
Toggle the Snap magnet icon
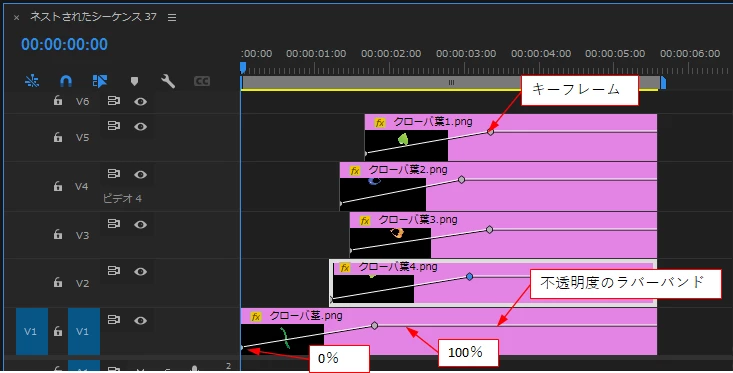pos(66,81)
